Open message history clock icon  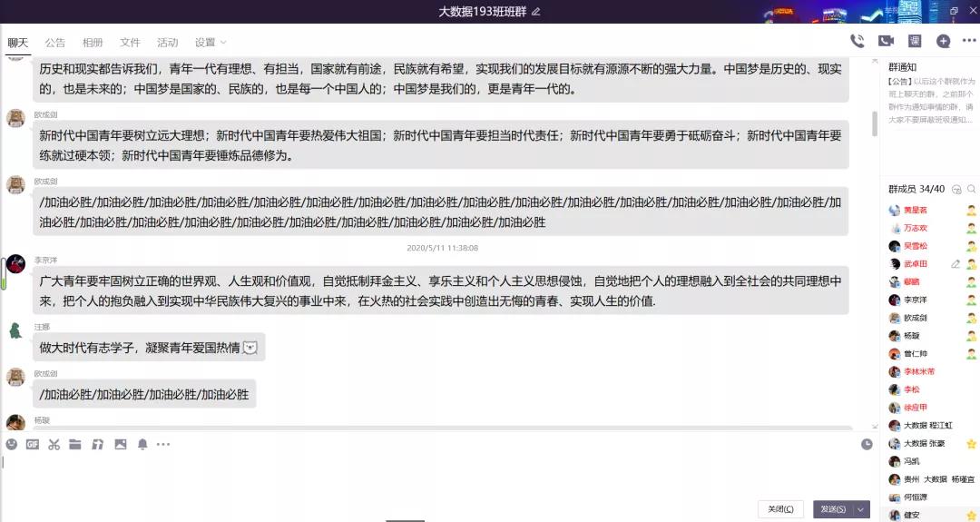(867, 444)
